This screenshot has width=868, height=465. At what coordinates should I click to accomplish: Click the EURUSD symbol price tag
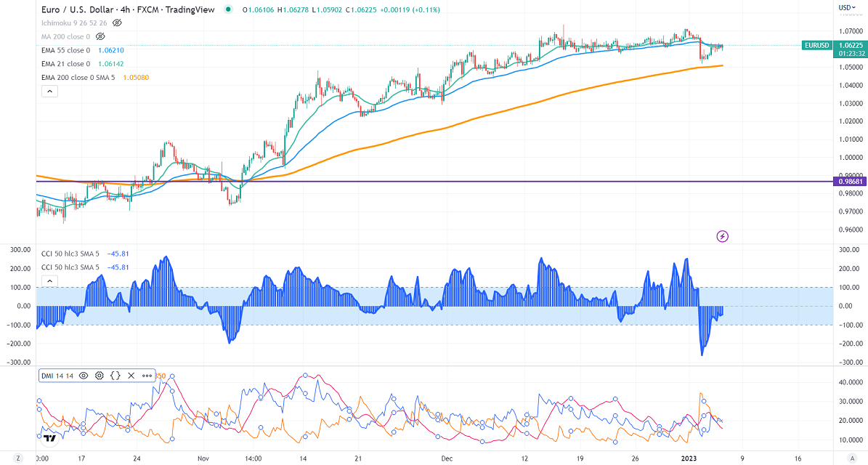click(817, 45)
